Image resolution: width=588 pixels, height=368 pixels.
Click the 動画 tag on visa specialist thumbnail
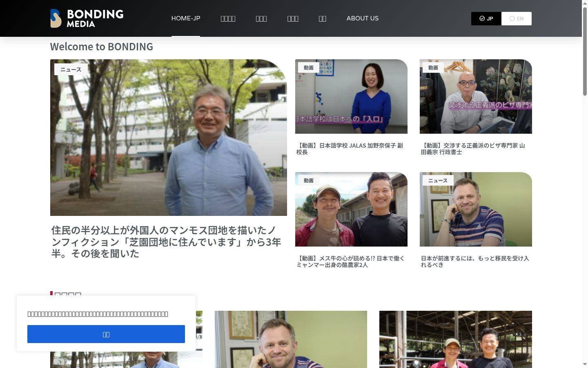433,67
